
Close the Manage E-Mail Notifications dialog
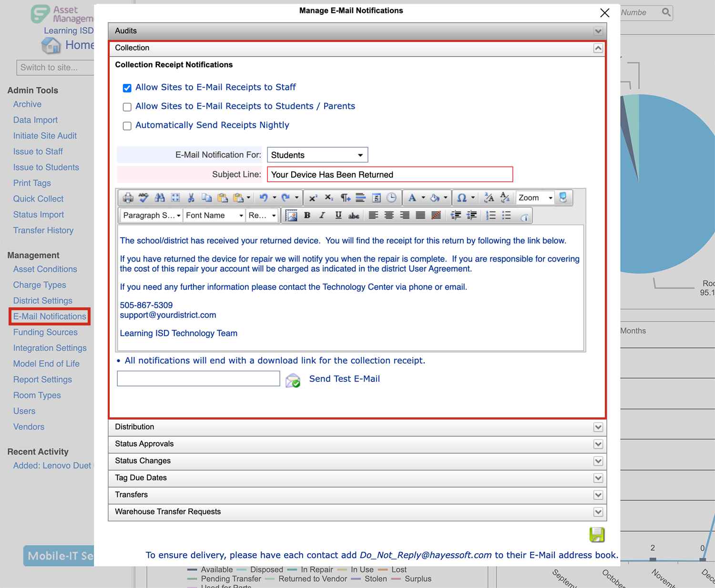(x=604, y=13)
